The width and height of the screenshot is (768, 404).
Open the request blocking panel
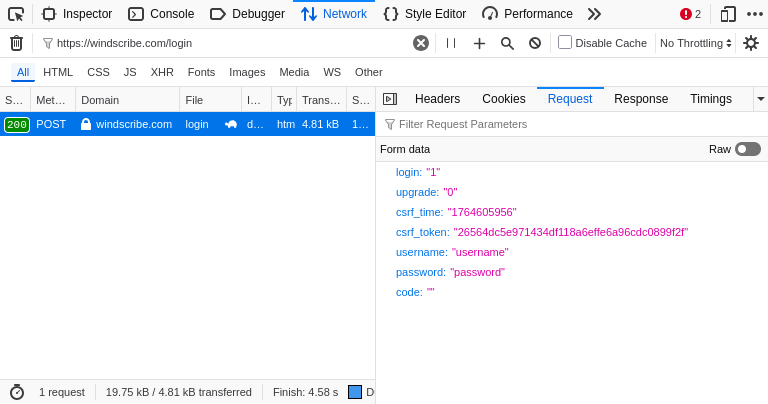click(x=535, y=43)
